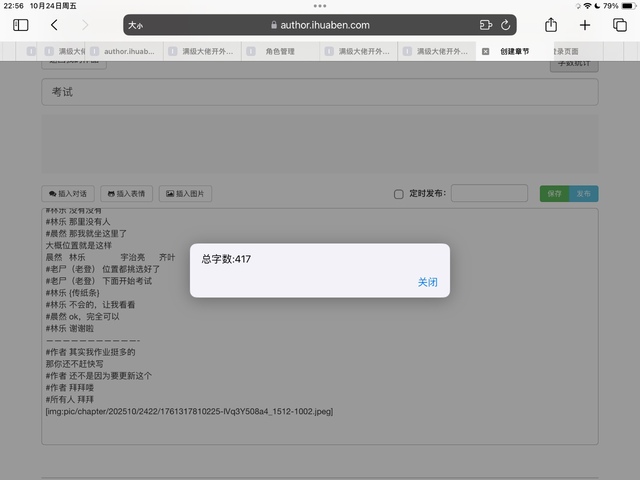This screenshot has height=480, width=640.
Task: Switch to the author.ihuab... tab
Action: (128, 51)
